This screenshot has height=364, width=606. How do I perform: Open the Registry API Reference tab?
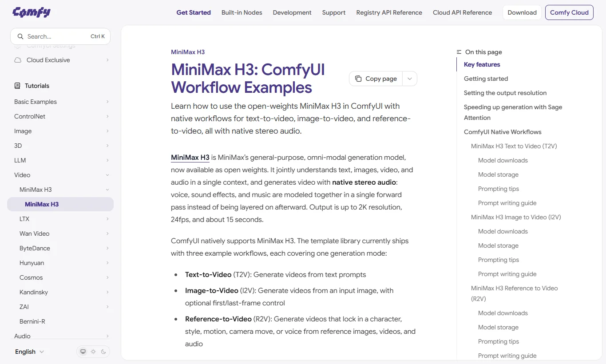(389, 12)
